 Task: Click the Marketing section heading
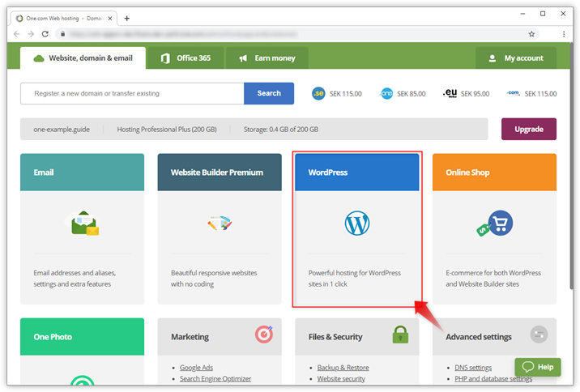coord(190,337)
